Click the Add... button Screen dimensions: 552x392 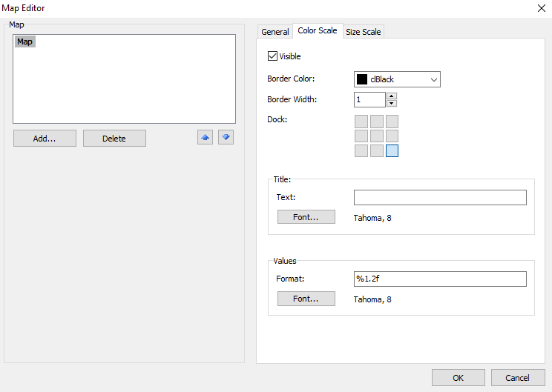[x=45, y=138]
